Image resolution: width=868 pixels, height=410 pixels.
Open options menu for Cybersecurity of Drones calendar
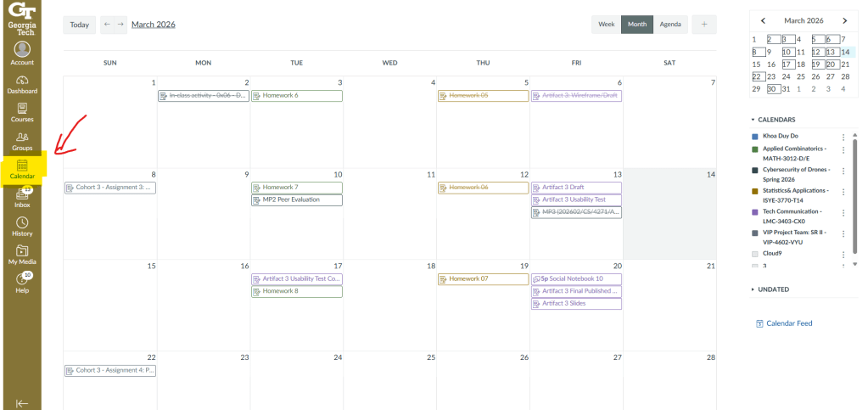point(843,171)
